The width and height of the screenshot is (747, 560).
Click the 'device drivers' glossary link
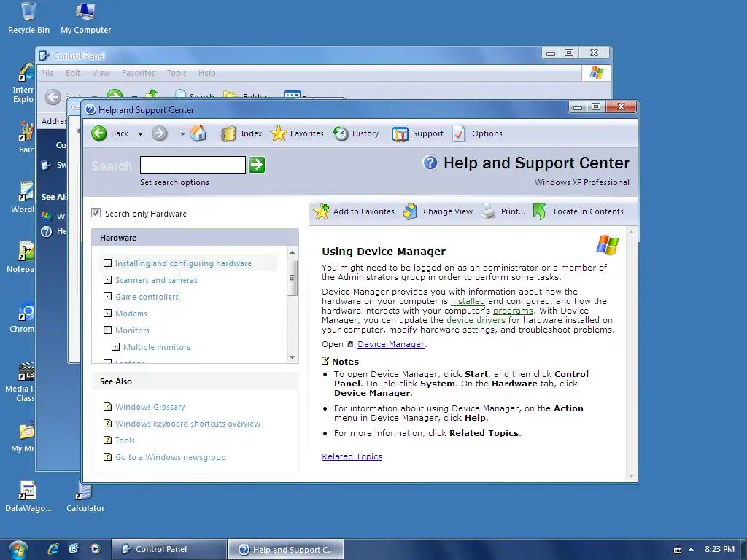(476, 320)
